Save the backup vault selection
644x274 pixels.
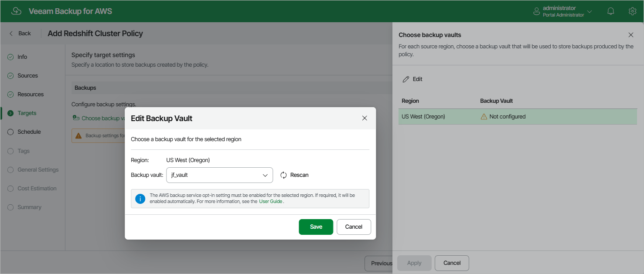(316, 227)
